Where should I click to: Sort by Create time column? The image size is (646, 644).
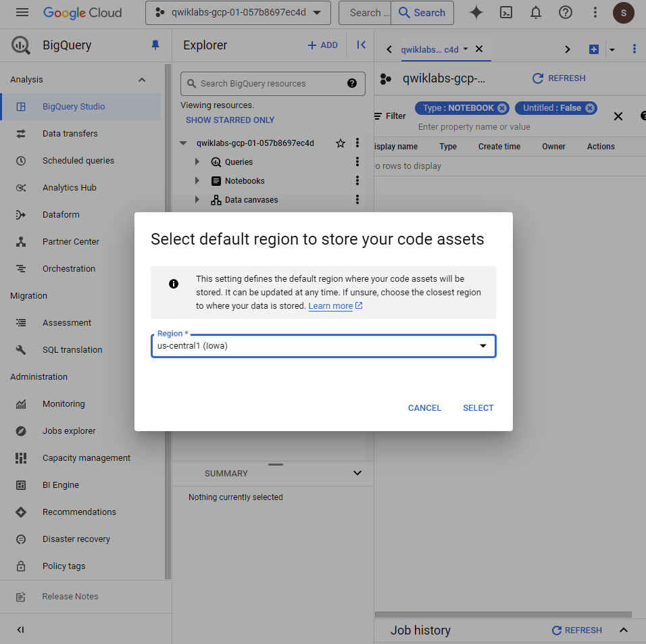point(499,146)
